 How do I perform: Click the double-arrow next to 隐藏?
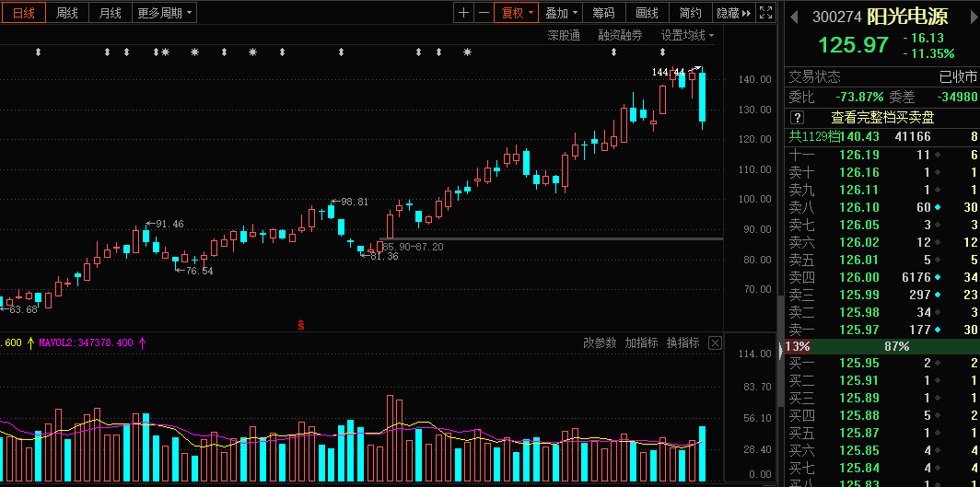click(x=746, y=13)
